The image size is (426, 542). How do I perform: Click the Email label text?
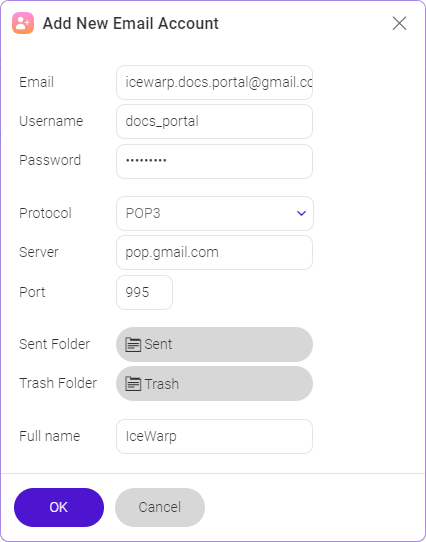[x=36, y=83]
